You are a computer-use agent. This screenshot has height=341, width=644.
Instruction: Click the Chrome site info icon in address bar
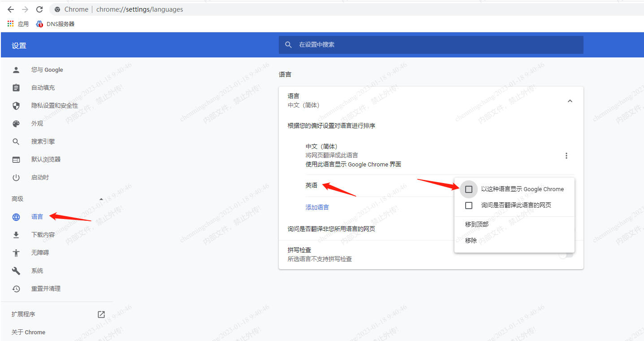point(57,9)
